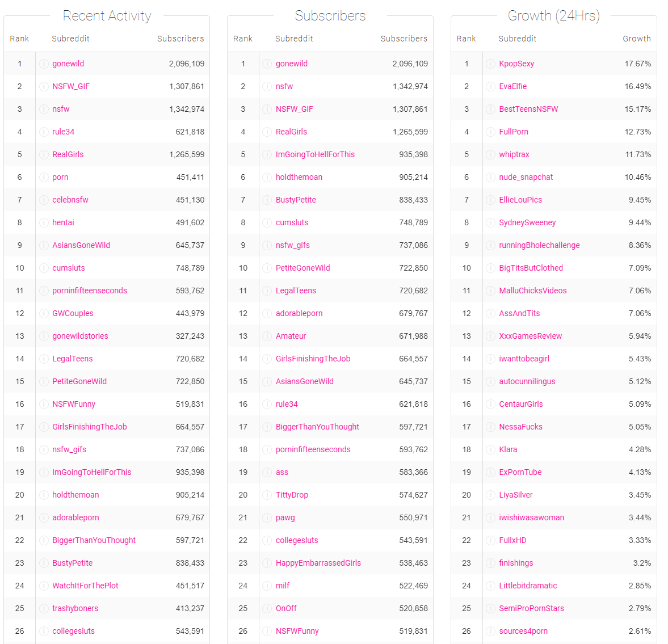This screenshot has width=668, height=644.
Task: Open the collegesluts link in Recent Activity
Action: pyautogui.click(x=74, y=631)
